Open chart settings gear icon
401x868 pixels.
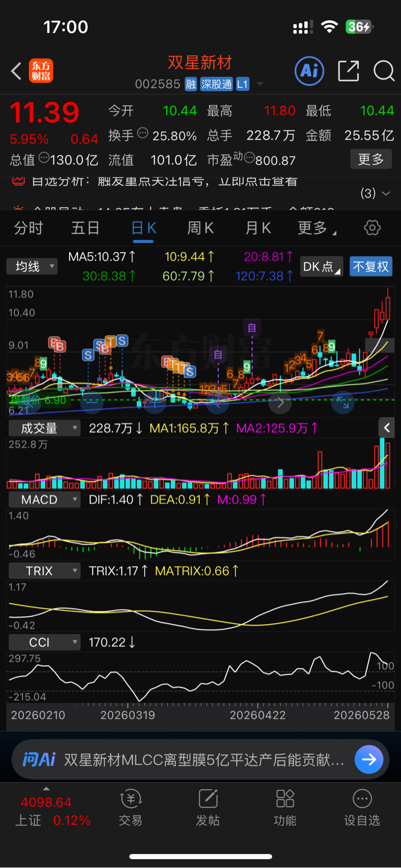click(x=372, y=228)
